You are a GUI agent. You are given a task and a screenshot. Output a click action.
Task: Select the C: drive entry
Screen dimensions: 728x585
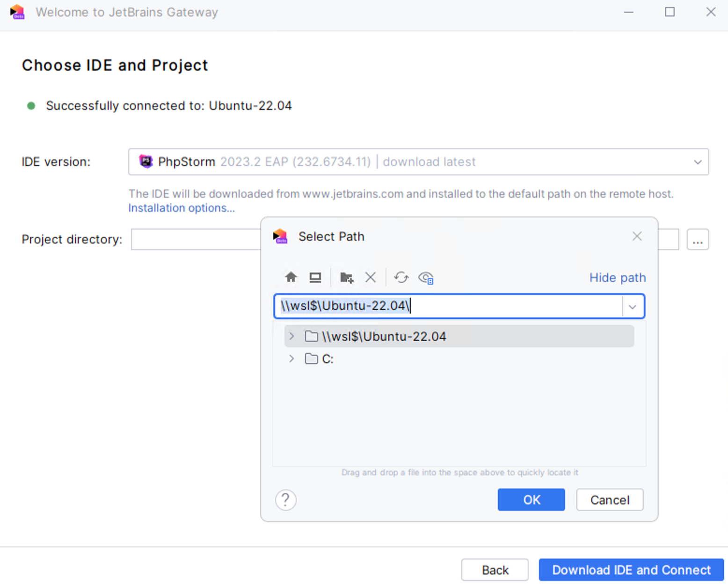pos(328,358)
